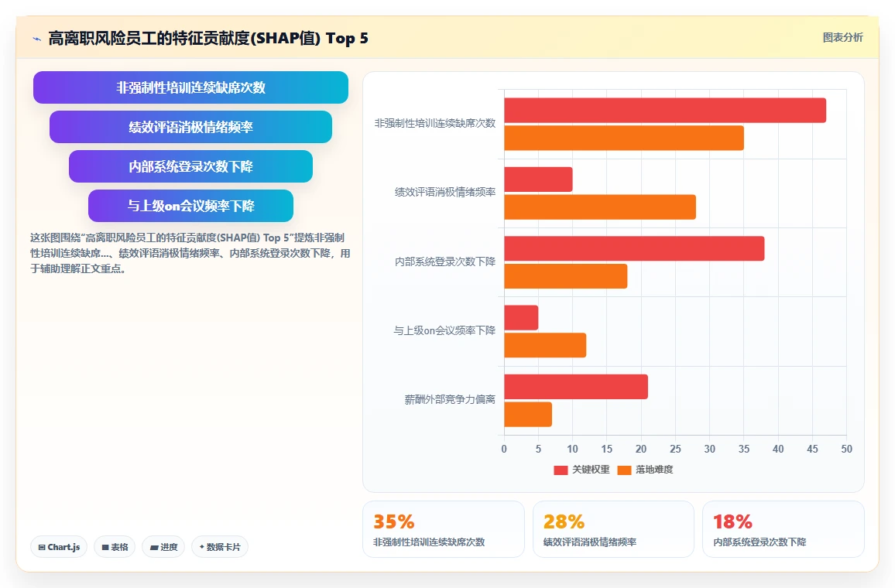Click the 18% stat card
Viewport: 895px width, 588px height.
784,528
